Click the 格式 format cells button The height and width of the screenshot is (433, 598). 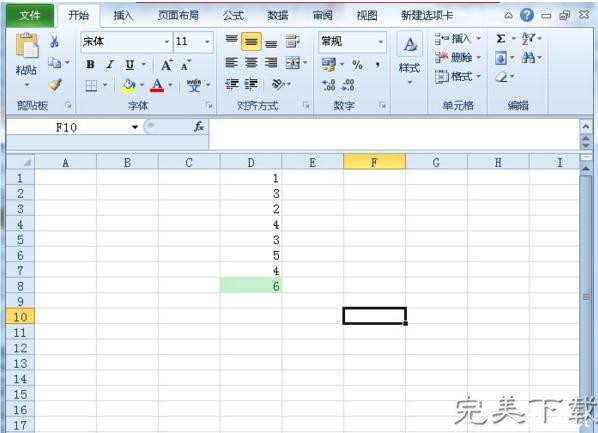[x=458, y=76]
